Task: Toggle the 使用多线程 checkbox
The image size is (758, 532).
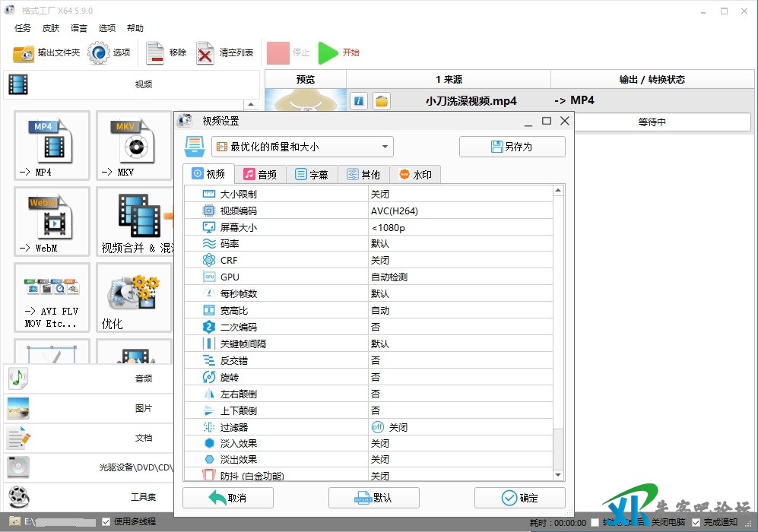Action: (106, 521)
